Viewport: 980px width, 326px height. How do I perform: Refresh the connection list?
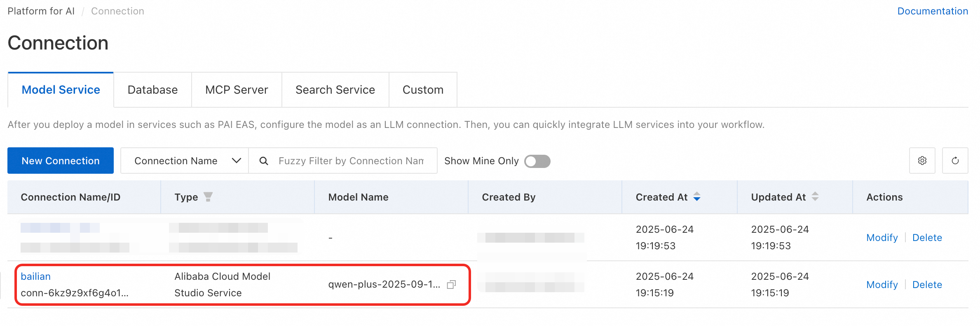click(955, 161)
